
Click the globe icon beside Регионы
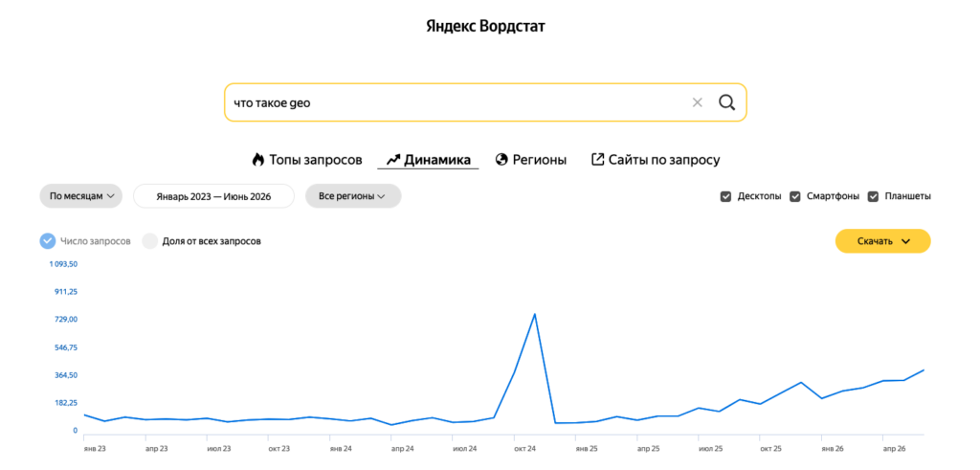point(501,159)
